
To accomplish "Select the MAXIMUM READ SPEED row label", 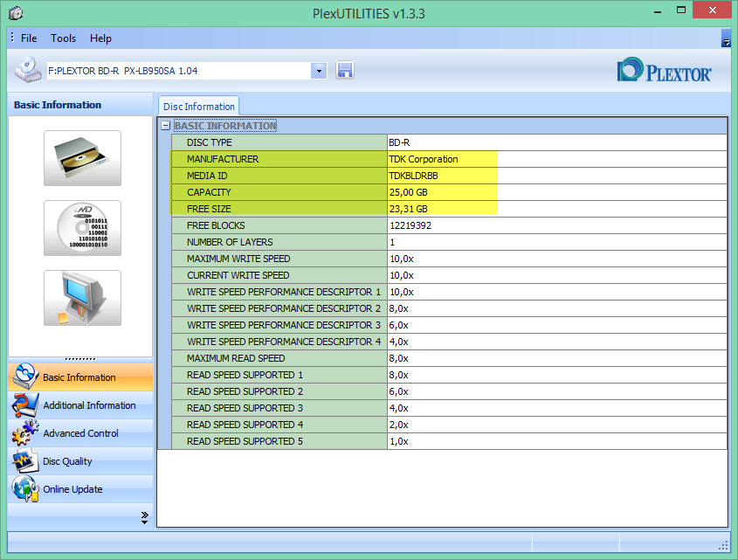I will coord(236,358).
